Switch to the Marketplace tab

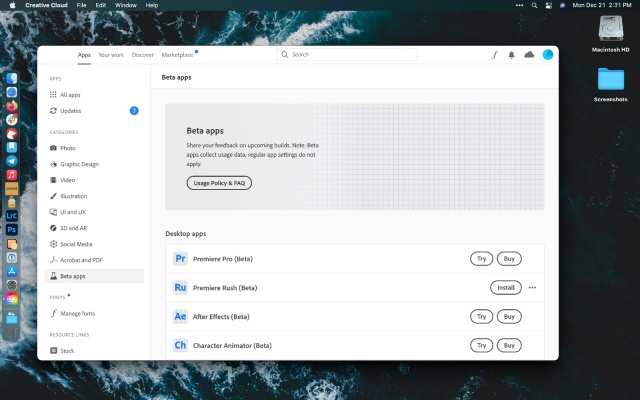click(177, 55)
